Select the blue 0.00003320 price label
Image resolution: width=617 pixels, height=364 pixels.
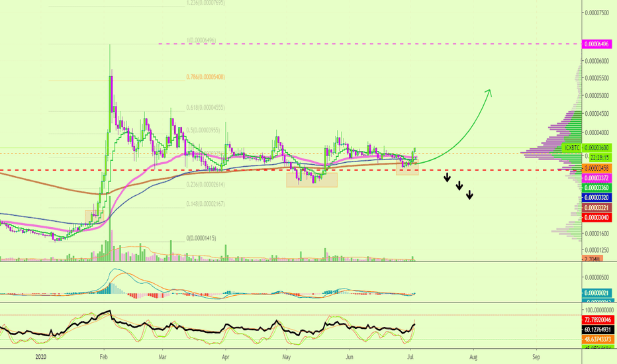[596, 197]
